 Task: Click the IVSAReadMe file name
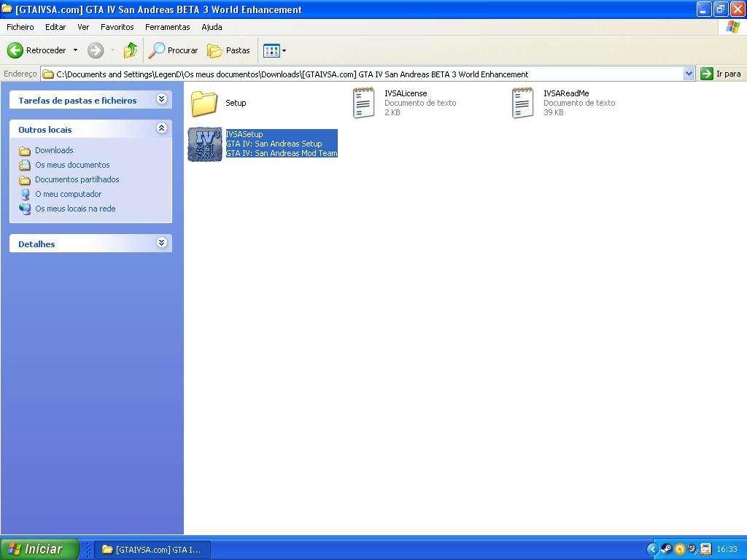pos(566,93)
